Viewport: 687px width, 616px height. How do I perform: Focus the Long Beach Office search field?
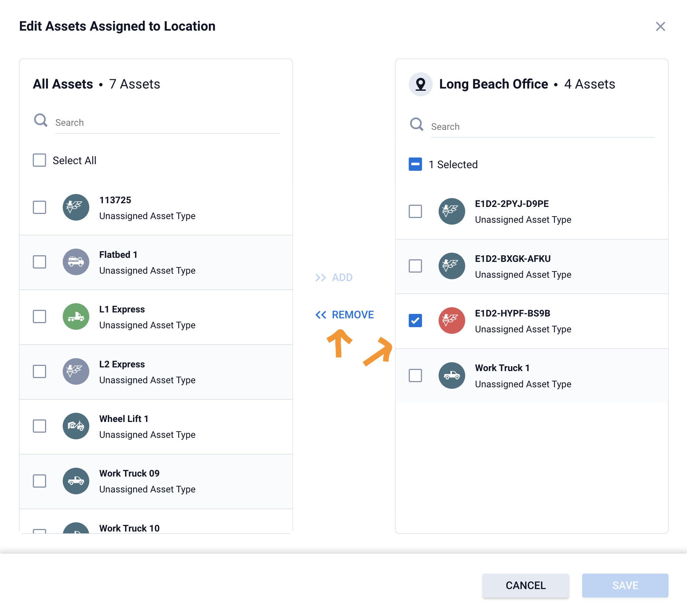coord(542,127)
